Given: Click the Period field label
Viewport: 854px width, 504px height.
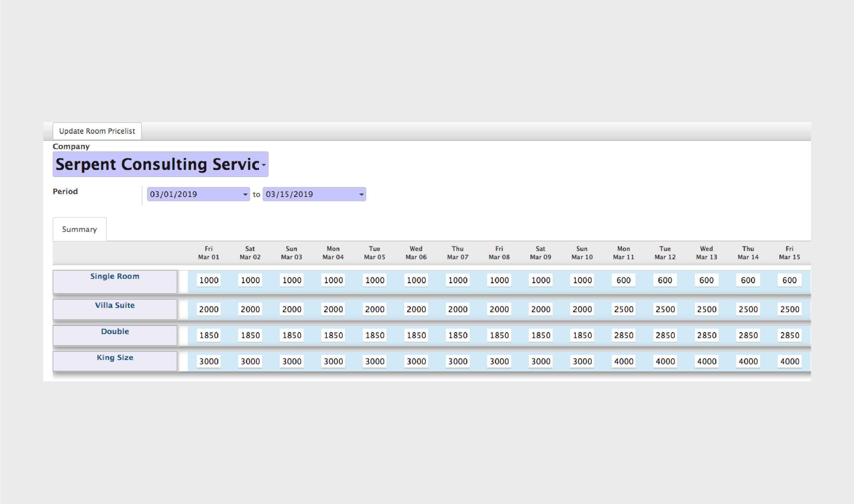Looking at the screenshot, I should 65,192.
